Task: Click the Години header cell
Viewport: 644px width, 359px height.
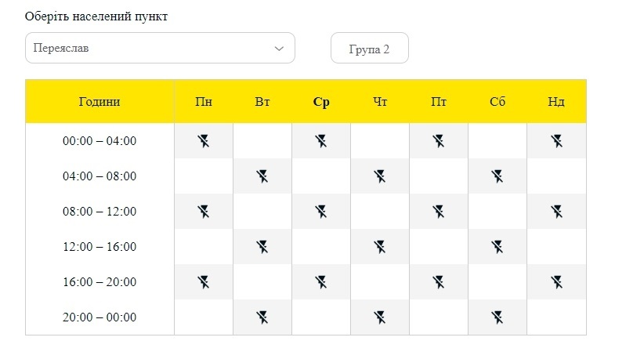Action: pos(99,101)
